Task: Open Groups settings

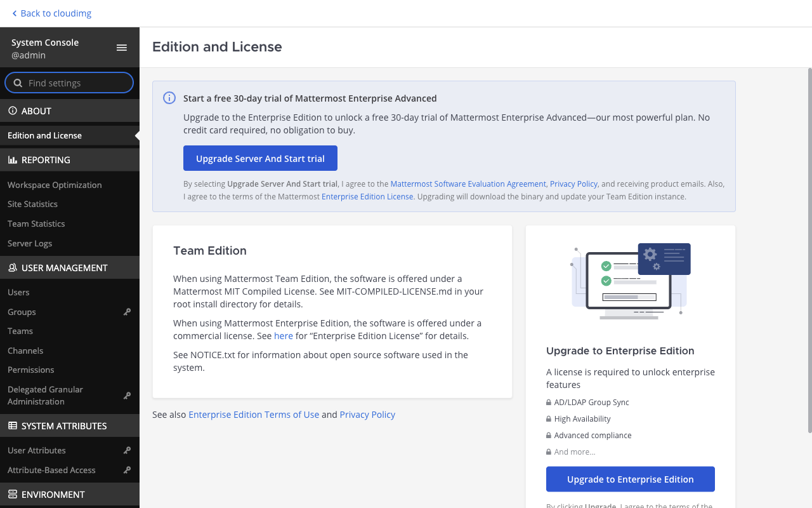Action: (x=22, y=312)
